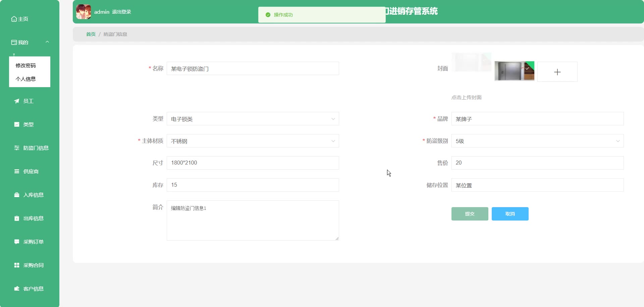Click the 名称 input field
This screenshot has width=644, height=307.
(x=253, y=68)
